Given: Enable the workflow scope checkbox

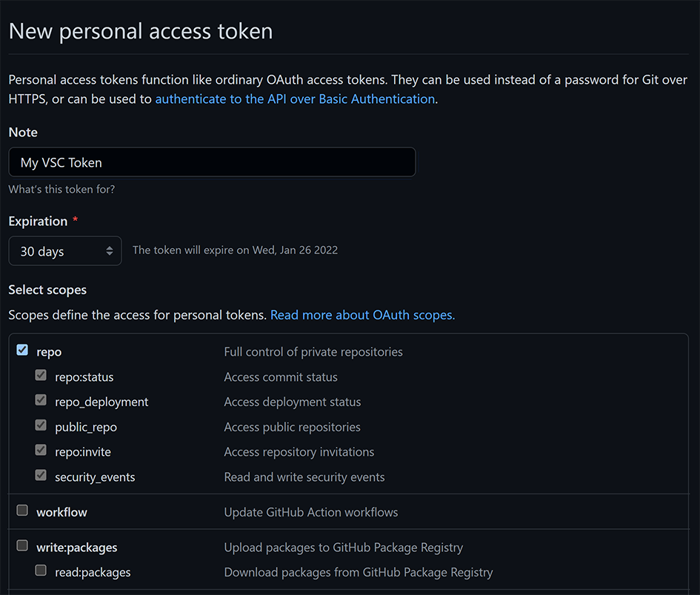Looking at the screenshot, I should pos(22,510).
